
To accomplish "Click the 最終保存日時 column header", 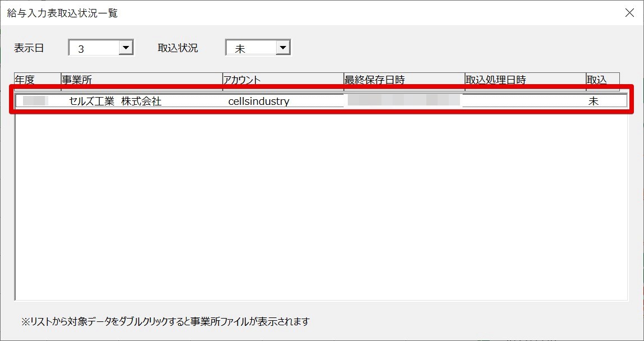I will click(x=404, y=79).
